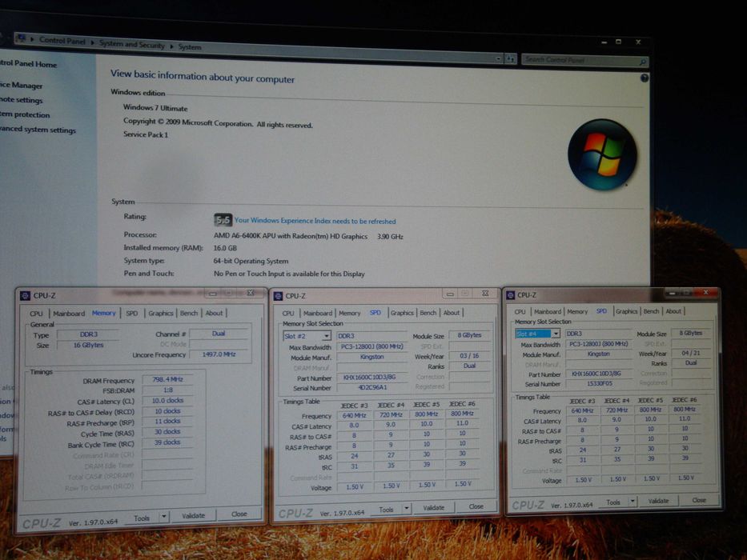The height and width of the screenshot is (560, 747).
Task: Click the help question mark icon
Action: click(x=644, y=78)
